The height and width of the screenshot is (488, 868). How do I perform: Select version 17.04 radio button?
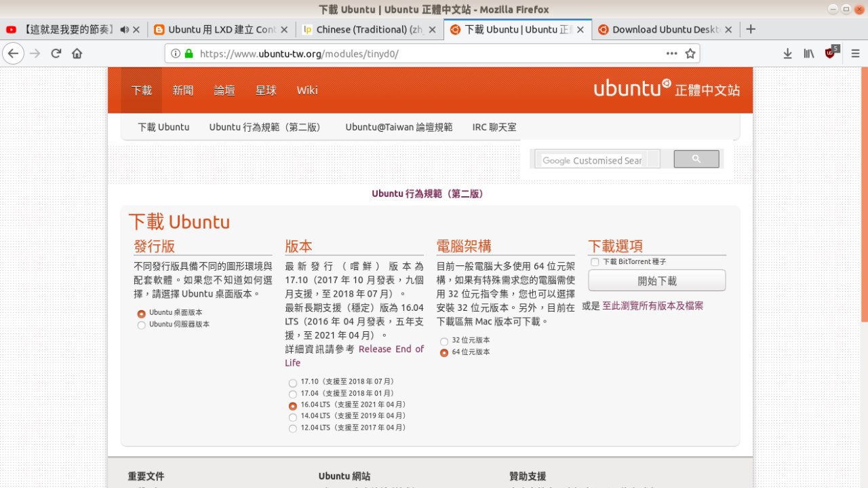[x=292, y=394]
